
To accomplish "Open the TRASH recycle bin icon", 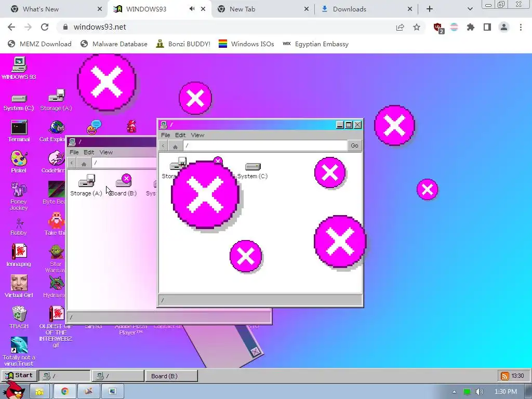I will pyautogui.click(x=19, y=317).
